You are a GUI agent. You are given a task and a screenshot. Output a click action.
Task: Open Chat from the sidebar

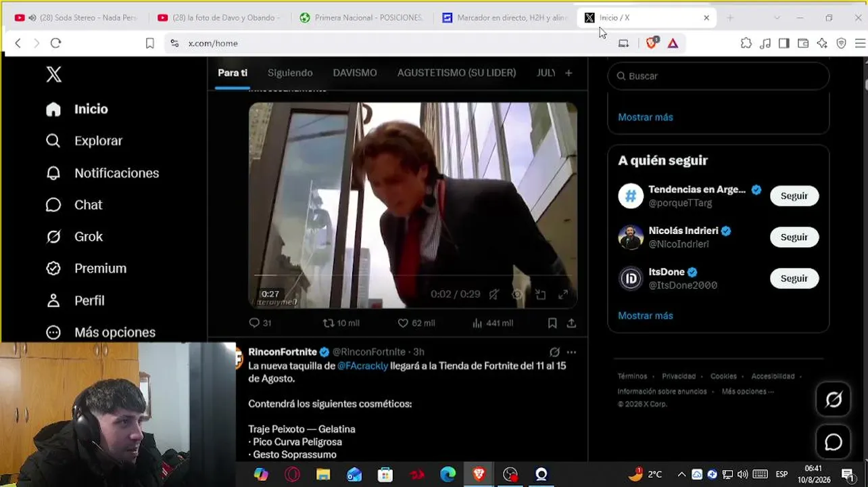coord(74,205)
